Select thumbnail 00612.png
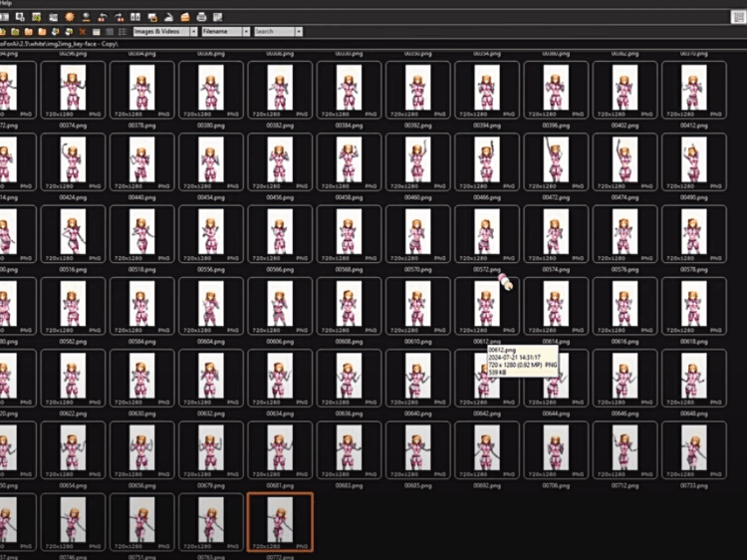The width and height of the screenshot is (747, 560). (487, 306)
